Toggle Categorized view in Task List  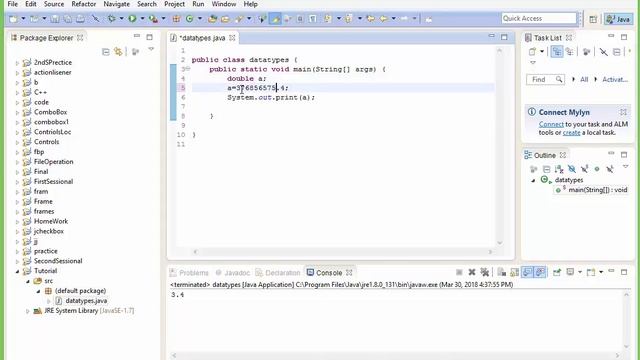[557, 52]
